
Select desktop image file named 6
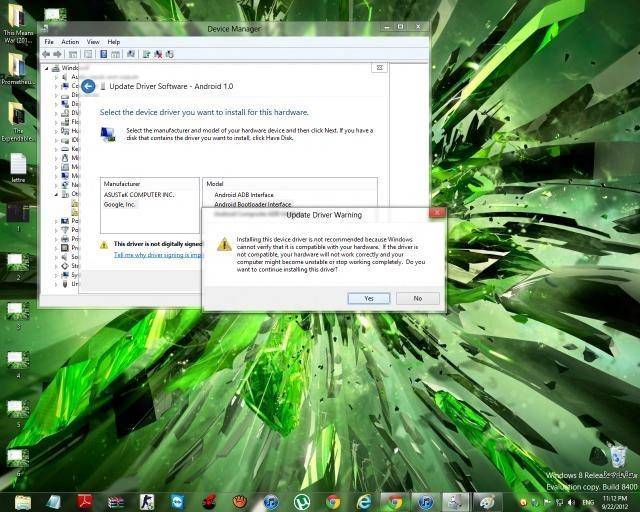(x=18, y=463)
